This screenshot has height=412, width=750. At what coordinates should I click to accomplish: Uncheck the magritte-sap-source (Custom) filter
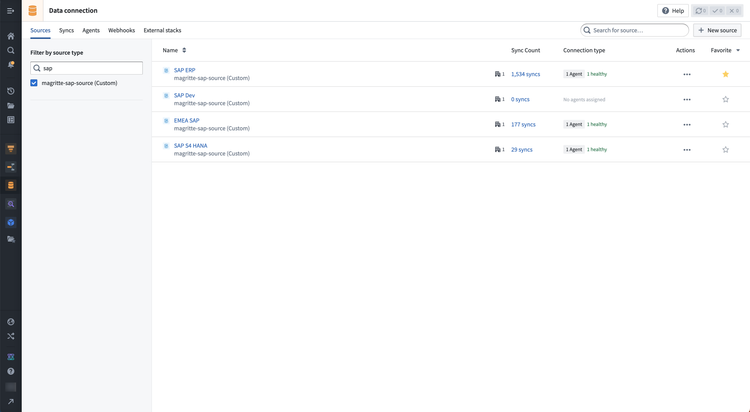(33, 83)
